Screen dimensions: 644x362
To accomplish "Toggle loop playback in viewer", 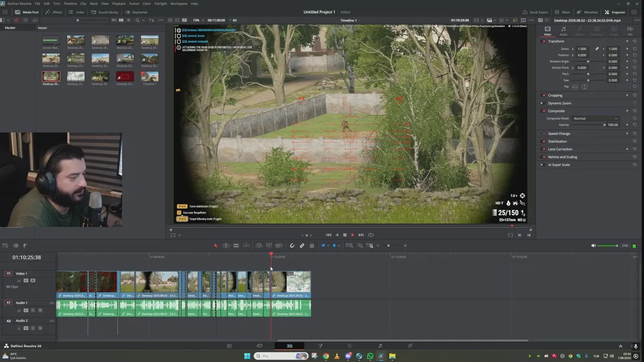I will click(x=371, y=235).
